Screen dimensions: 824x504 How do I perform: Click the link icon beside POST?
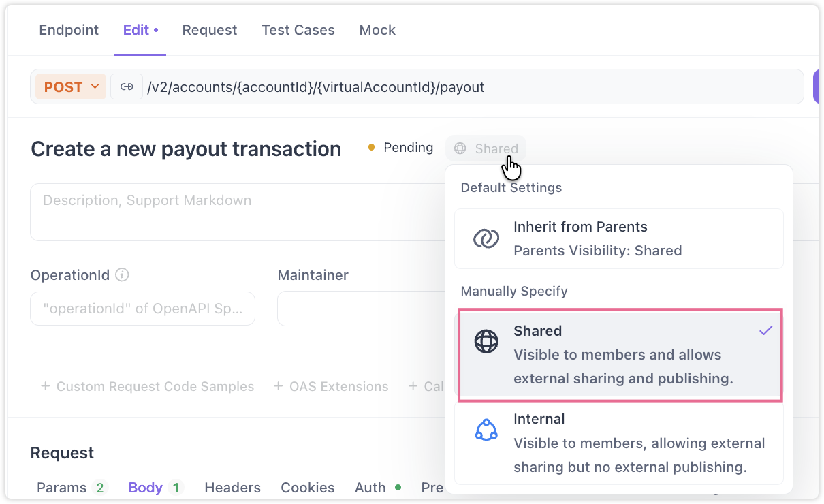(127, 87)
